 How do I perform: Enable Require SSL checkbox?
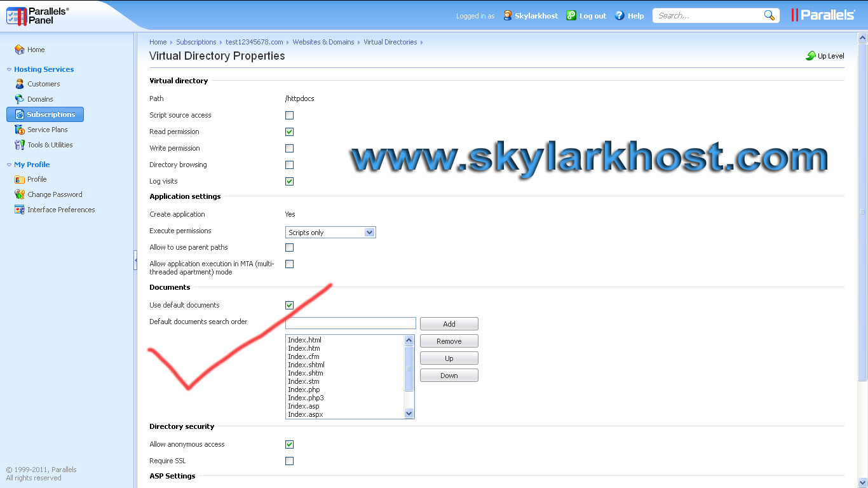point(289,461)
